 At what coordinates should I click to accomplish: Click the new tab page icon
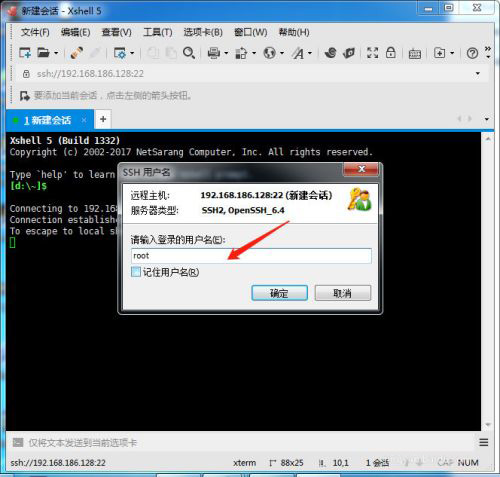click(x=440, y=53)
